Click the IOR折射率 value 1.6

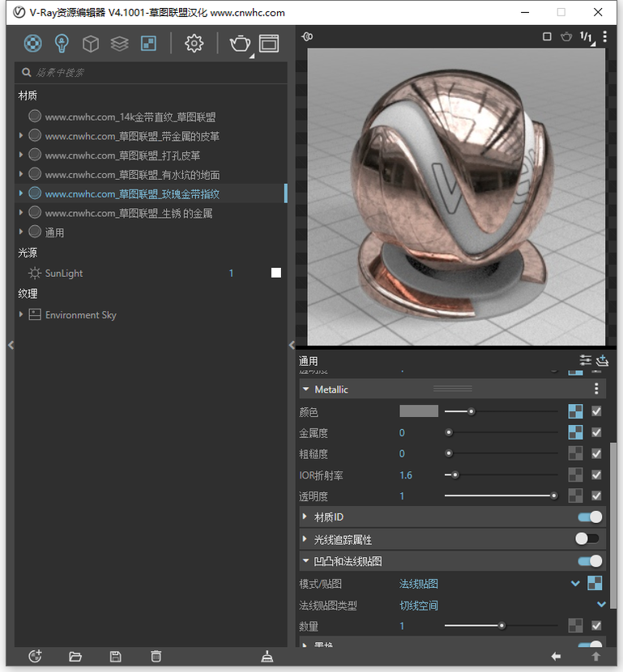406,475
